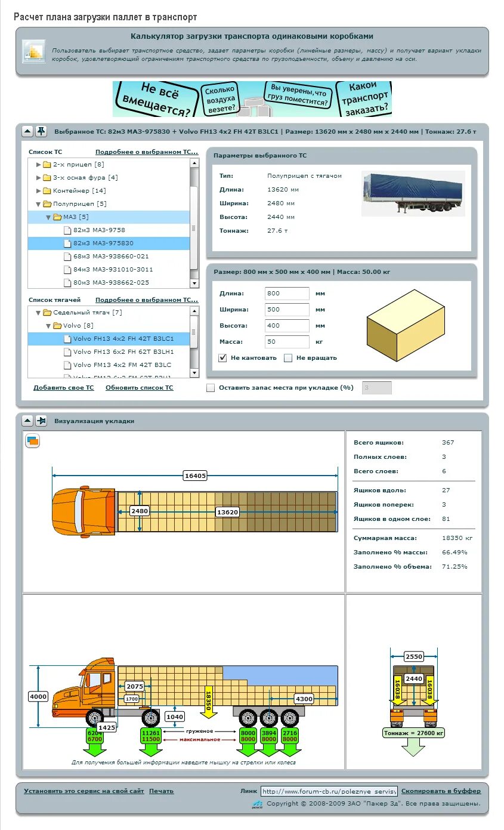This screenshot has width=504, height=830.
Task: Click the folder icon of 3-х осная фура
Action: [x=47, y=178]
